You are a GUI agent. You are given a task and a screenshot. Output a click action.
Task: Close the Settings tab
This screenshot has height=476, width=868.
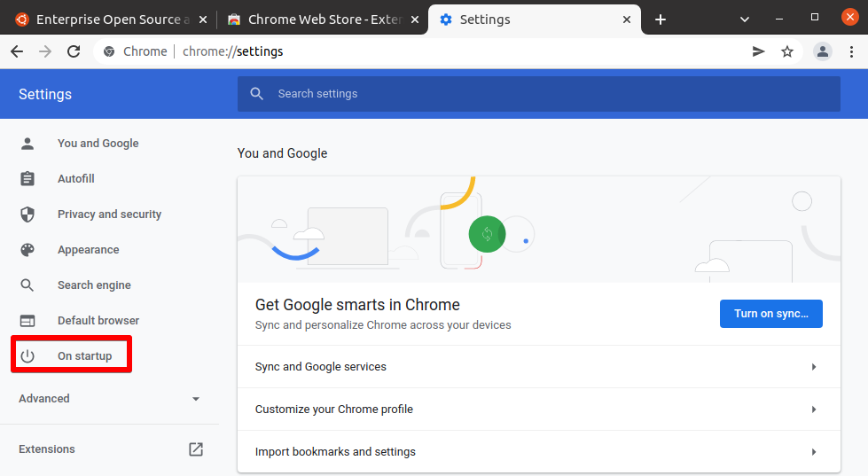coord(627,20)
